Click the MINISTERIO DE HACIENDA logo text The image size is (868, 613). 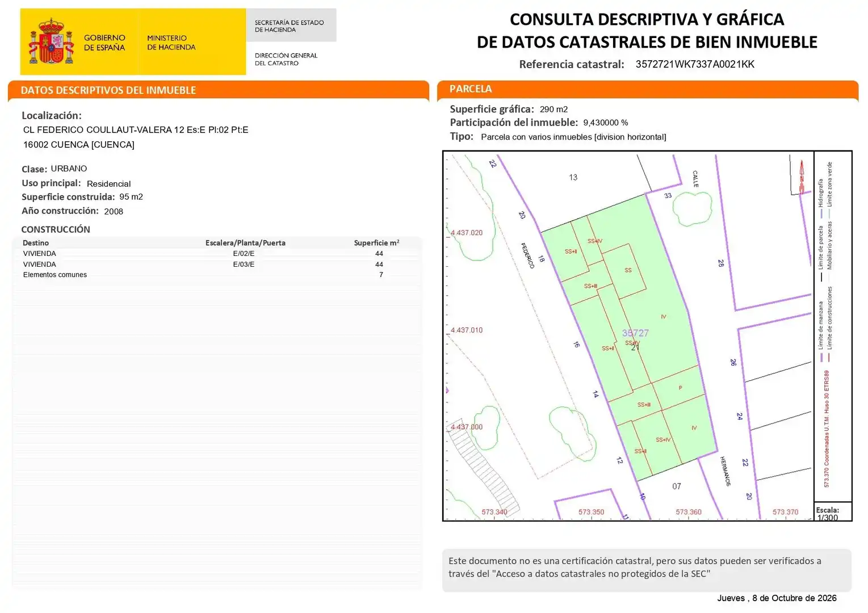[x=171, y=43]
